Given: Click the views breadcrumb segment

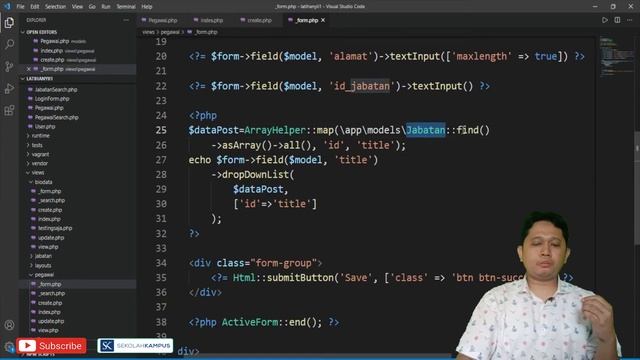Looking at the screenshot, I should [x=148, y=32].
